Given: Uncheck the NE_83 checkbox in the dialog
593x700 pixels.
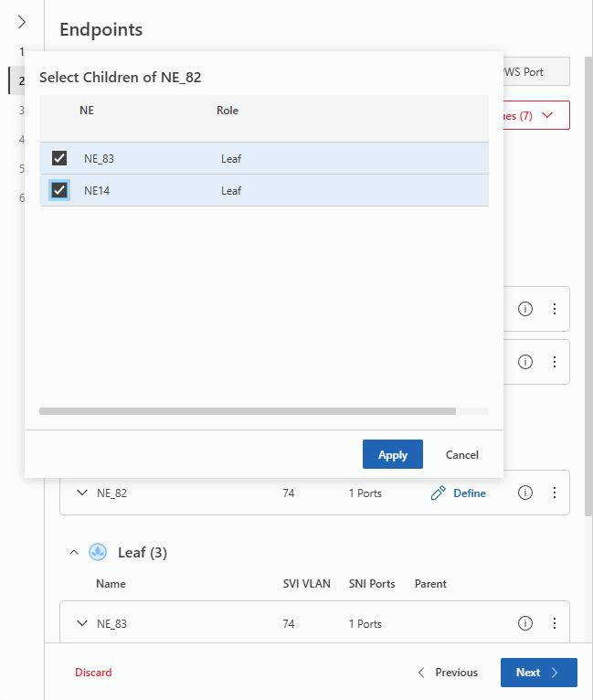Looking at the screenshot, I should tap(59, 158).
